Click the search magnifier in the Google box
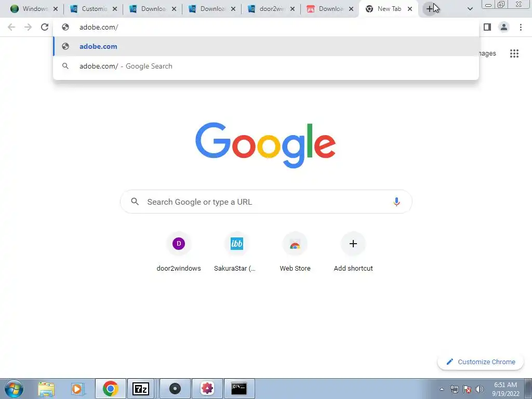Screen dimensions: 532x399 (x=135, y=202)
